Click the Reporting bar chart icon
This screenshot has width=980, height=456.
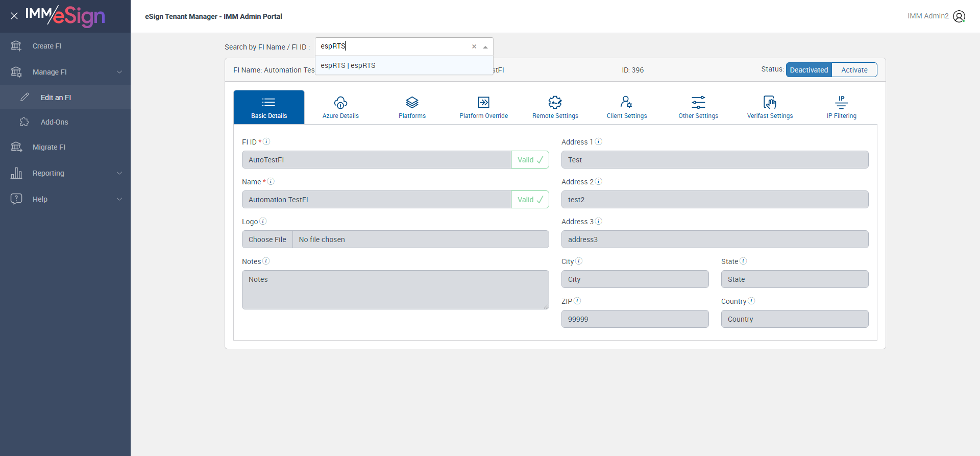[x=16, y=173]
